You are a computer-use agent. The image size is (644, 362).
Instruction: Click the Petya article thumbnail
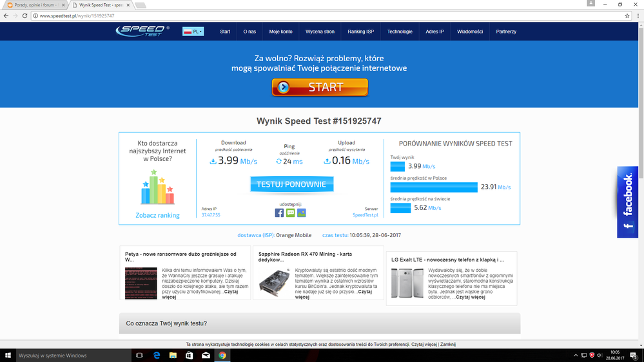(141, 283)
